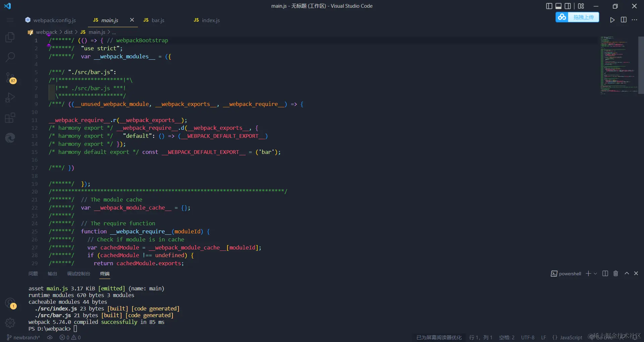Open the editor More Actions ellipsis
Screen dimensions: 644x342
[634, 20]
